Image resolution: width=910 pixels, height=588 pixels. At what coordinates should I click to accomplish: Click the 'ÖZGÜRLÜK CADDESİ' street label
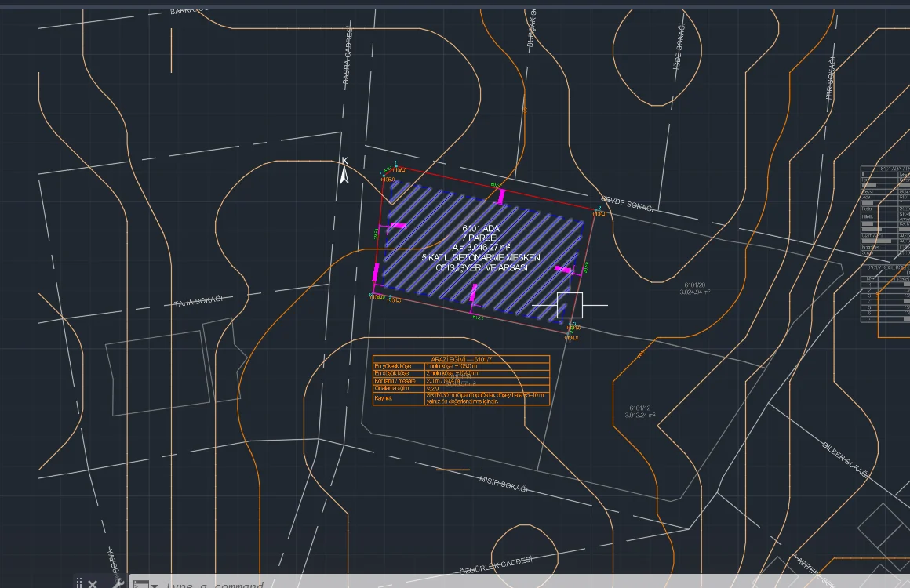pyautogui.click(x=497, y=564)
